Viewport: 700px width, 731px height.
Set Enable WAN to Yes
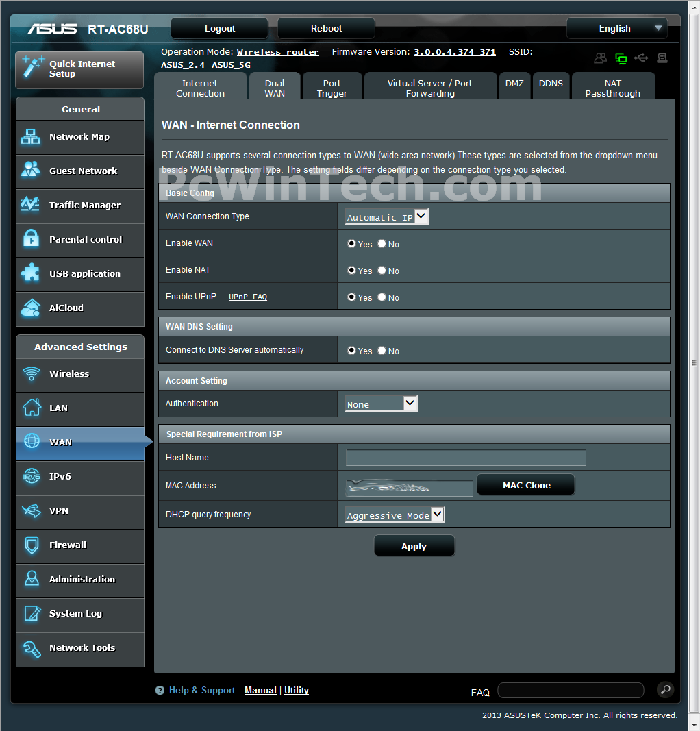click(352, 243)
